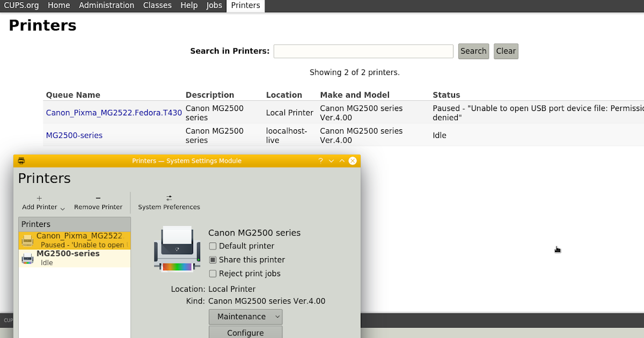The image size is (644, 338).
Task: Click the Make and Model column header
Action: pos(355,95)
